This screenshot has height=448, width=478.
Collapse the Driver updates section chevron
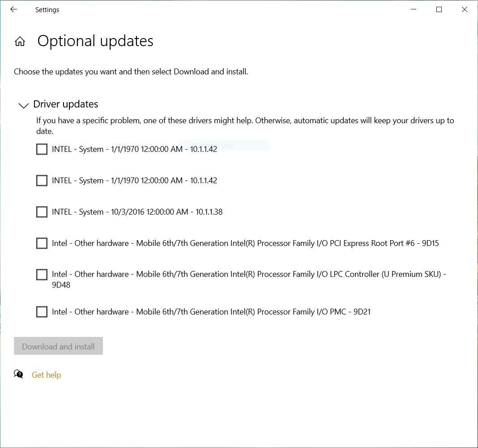point(23,105)
